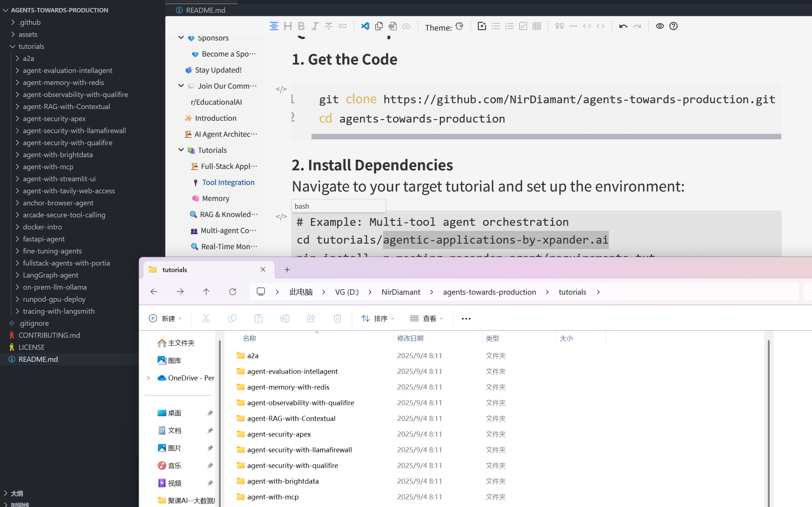The height and width of the screenshot is (507, 812).
Task: Collapse the tutorials folder in VS Code explorer
Action: point(13,46)
